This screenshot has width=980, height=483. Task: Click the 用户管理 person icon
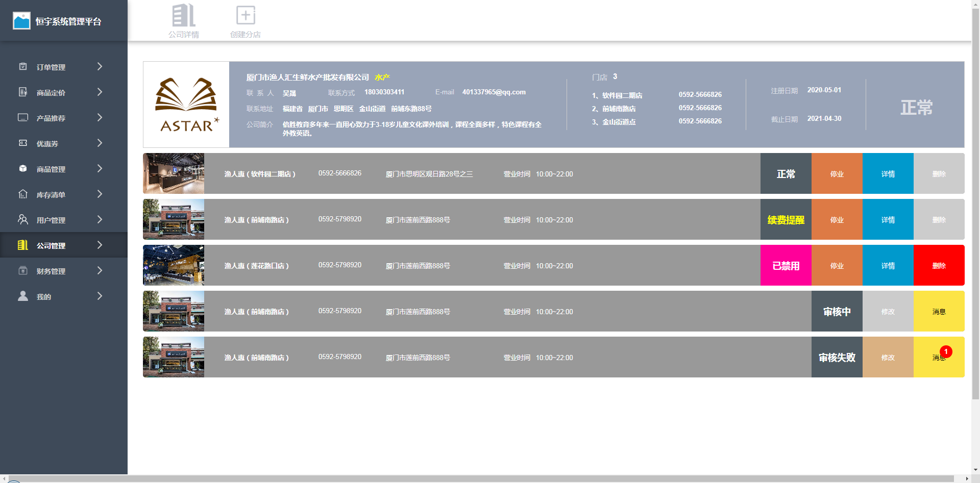pos(23,219)
